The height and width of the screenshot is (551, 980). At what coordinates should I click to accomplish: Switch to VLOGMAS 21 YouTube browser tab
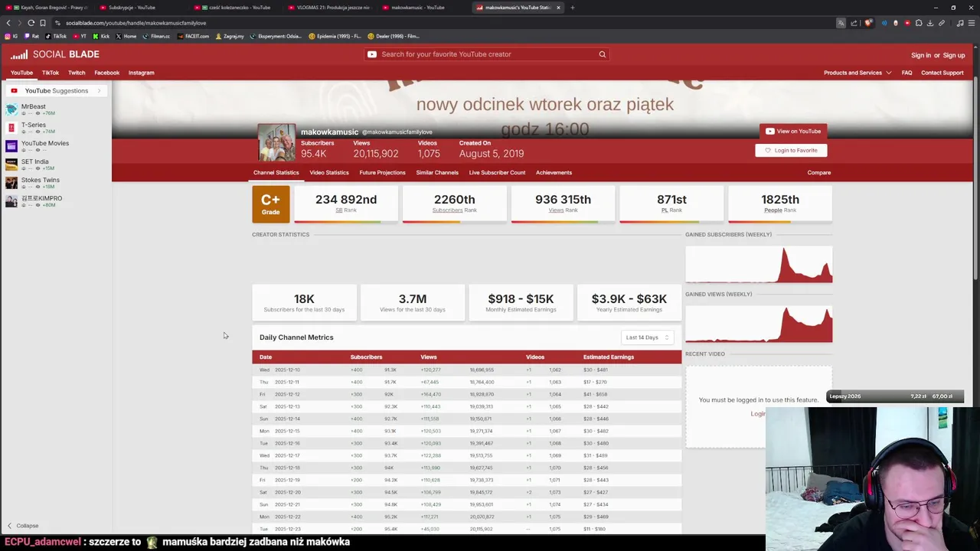330,8
